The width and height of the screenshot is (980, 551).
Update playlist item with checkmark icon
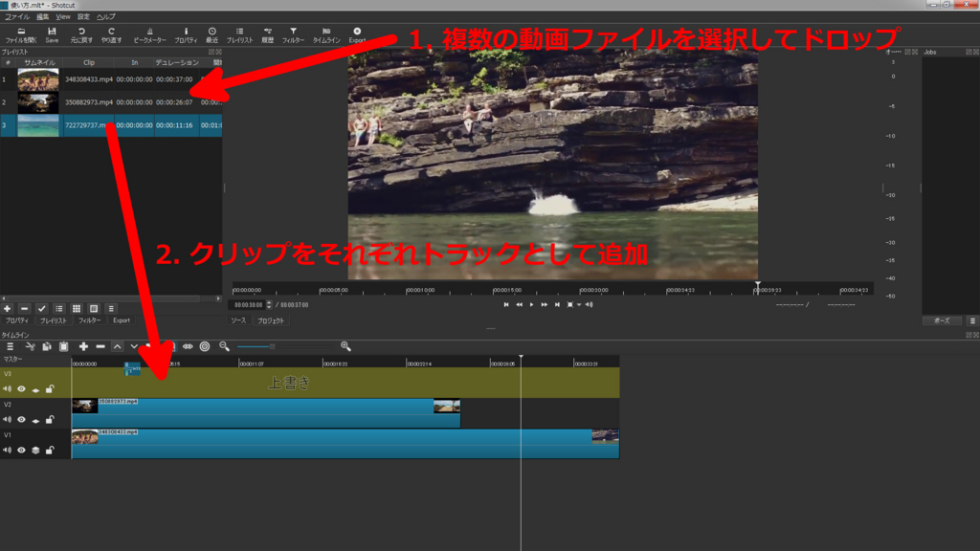(42, 309)
